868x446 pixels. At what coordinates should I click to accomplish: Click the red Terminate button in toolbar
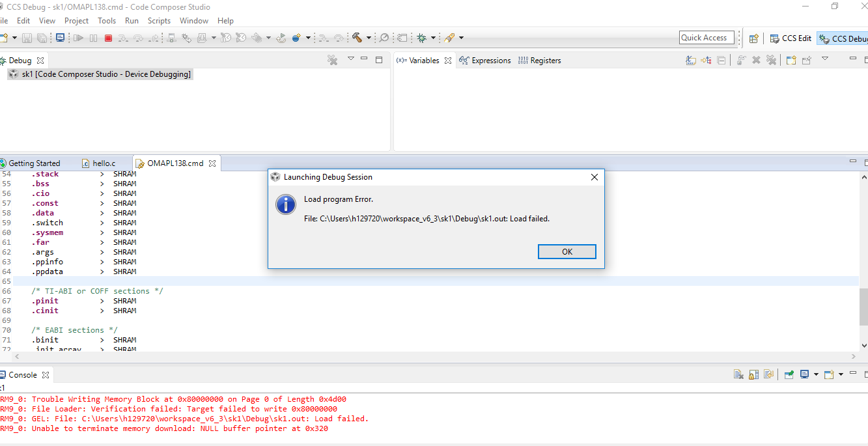click(x=108, y=38)
